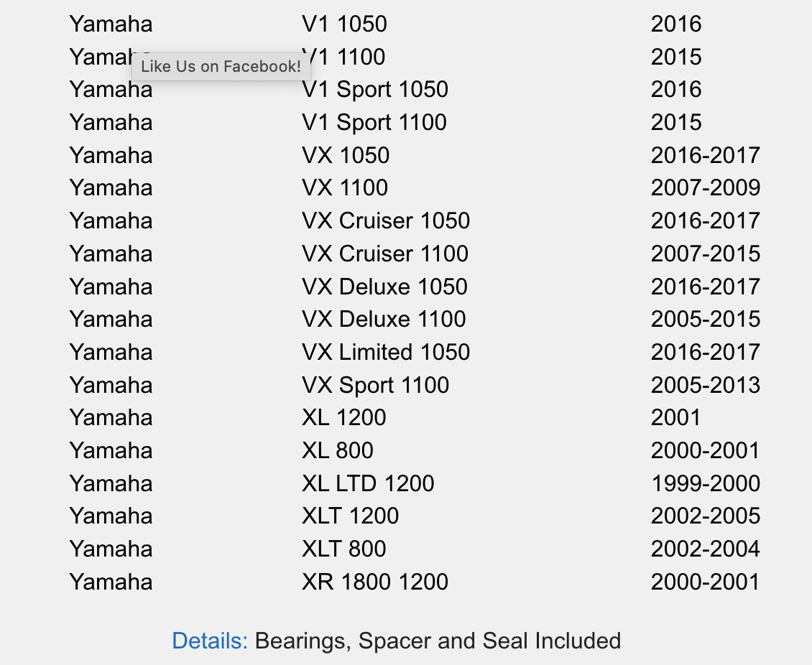Select the 2001 year cell
Viewport: 812px width, 665px height.
pyautogui.click(x=675, y=418)
